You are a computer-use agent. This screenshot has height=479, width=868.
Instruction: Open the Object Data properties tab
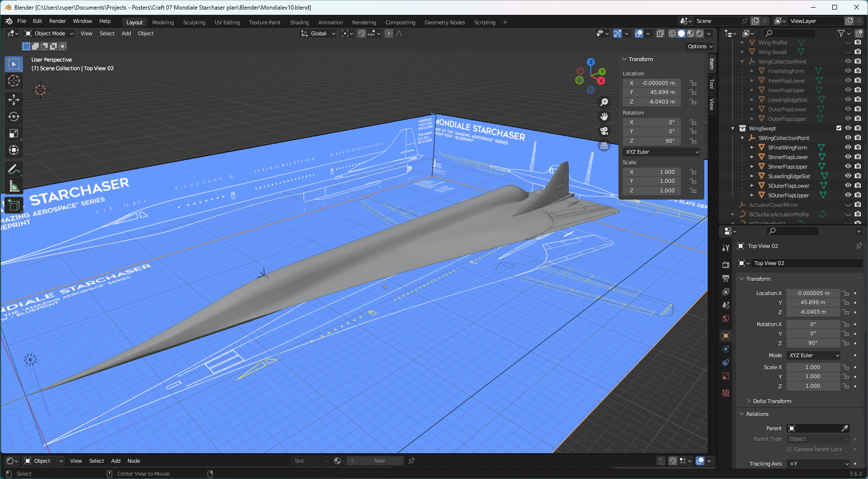coord(726,376)
